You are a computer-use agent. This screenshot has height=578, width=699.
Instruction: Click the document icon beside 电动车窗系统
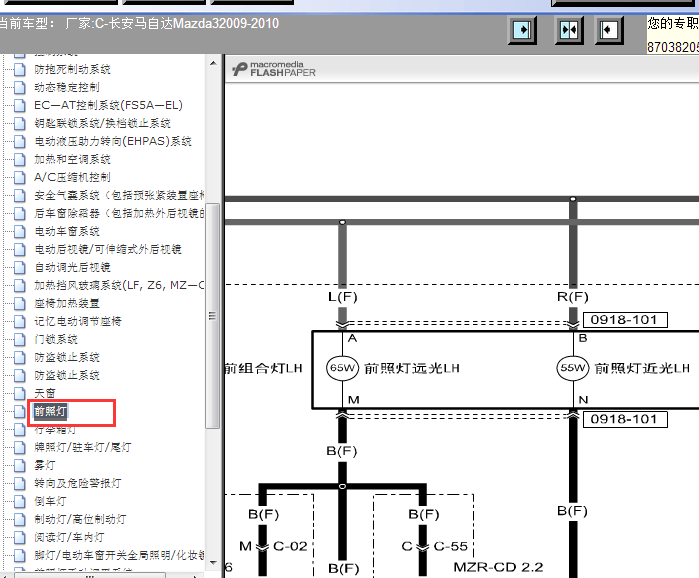[x=20, y=231]
